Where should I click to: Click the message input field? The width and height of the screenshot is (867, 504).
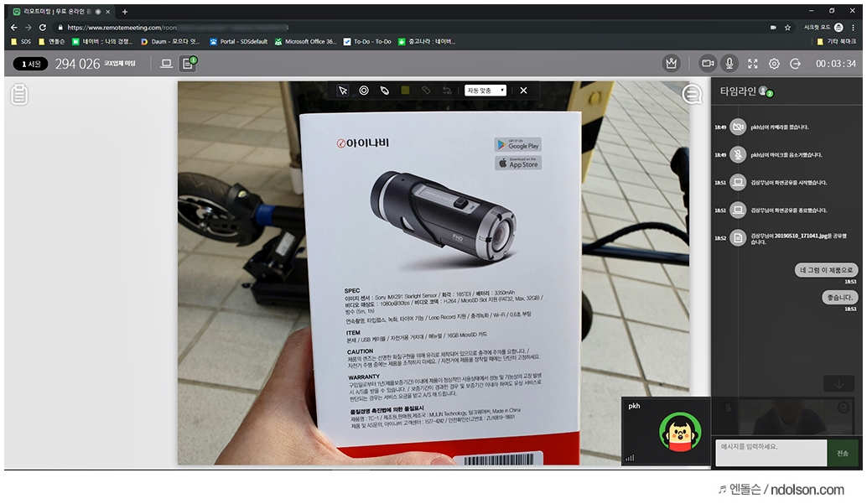(771, 453)
